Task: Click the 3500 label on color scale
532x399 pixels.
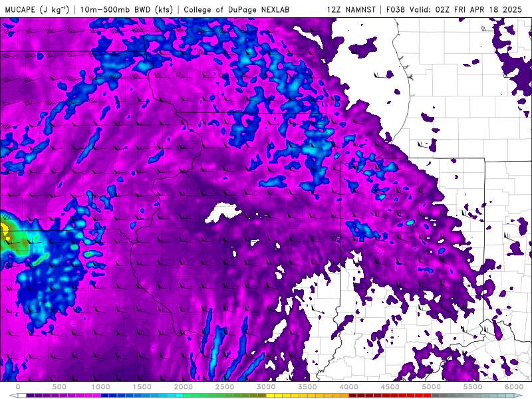Action: pyautogui.click(x=307, y=387)
